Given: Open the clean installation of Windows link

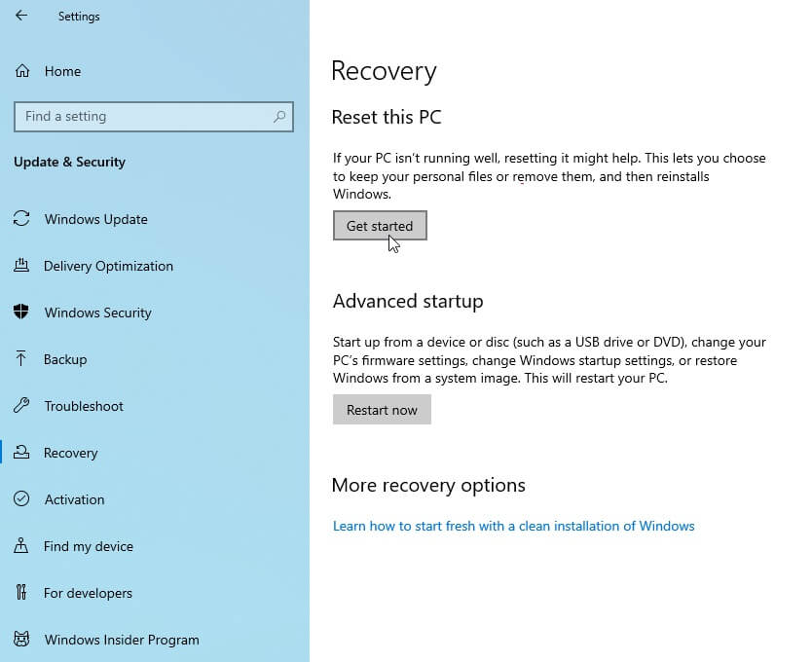Looking at the screenshot, I should (514, 526).
